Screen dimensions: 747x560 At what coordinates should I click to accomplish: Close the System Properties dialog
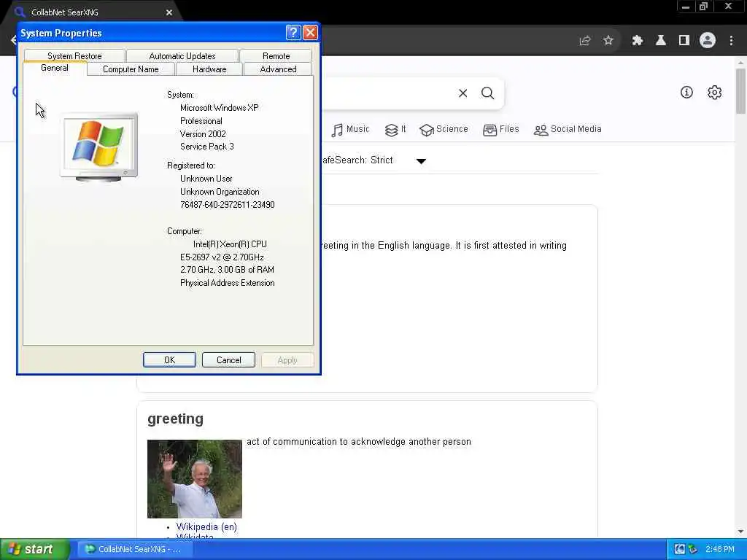click(310, 32)
